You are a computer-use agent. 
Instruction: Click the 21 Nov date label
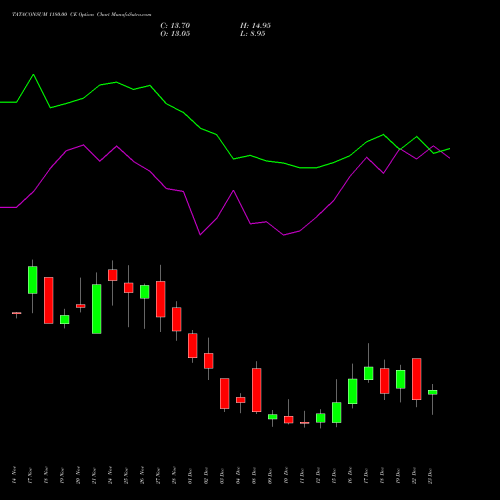[94, 475]
